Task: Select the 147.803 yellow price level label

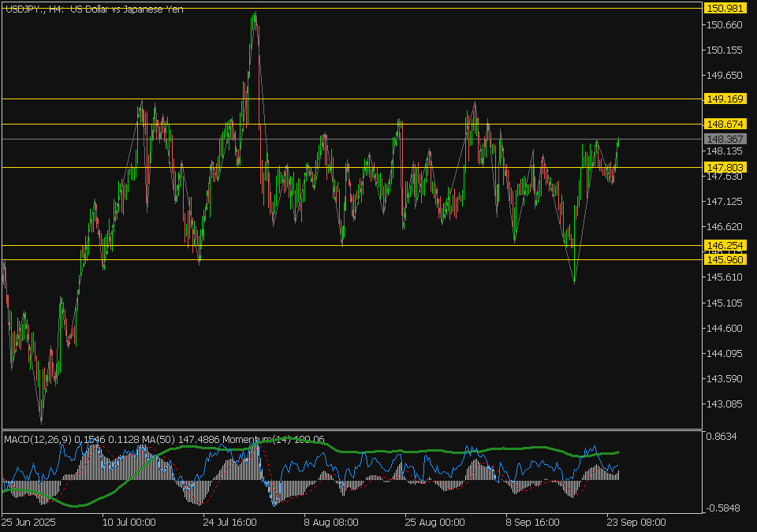Action: (x=725, y=168)
